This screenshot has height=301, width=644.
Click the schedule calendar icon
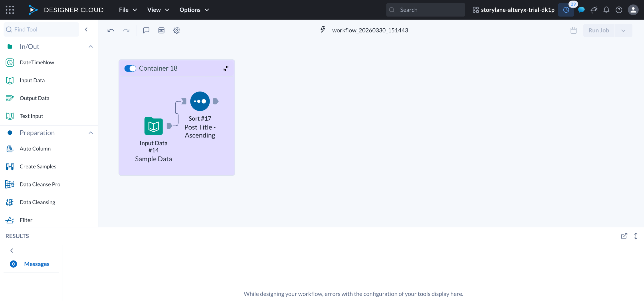click(573, 30)
